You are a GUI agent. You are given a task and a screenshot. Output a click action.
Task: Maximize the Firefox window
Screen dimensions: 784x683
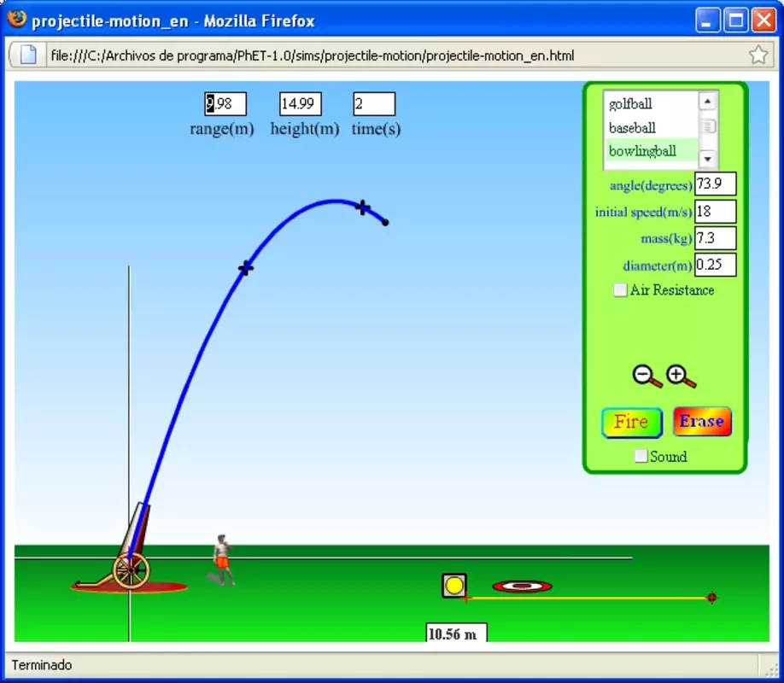click(x=735, y=20)
